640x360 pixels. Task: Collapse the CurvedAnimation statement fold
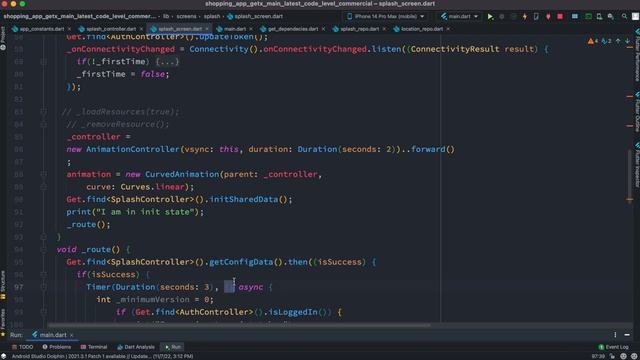click(x=44, y=174)
